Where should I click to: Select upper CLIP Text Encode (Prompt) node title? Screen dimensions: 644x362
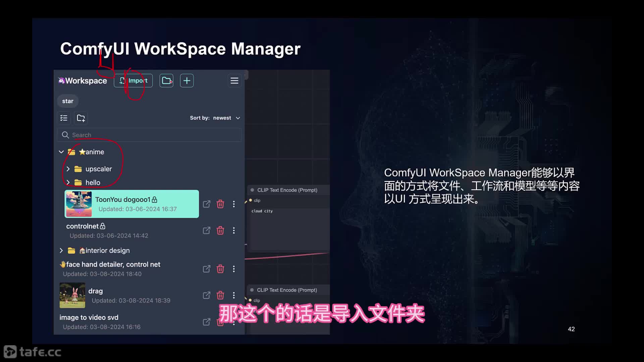[x=287, y=190]
